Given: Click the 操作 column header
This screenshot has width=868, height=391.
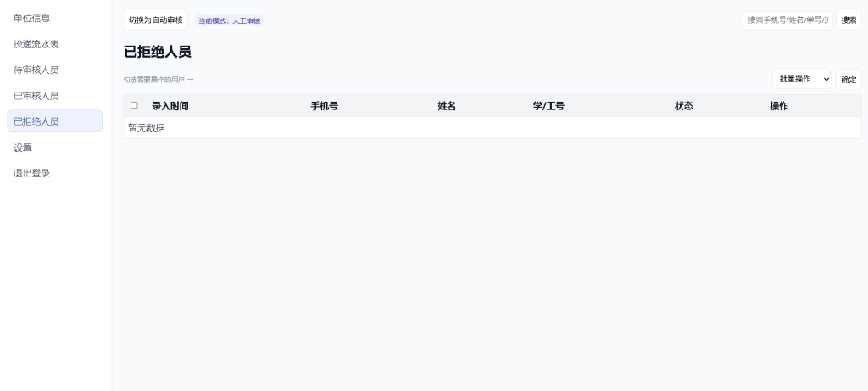Looking at the screenshot, I should tap(778, 106).
